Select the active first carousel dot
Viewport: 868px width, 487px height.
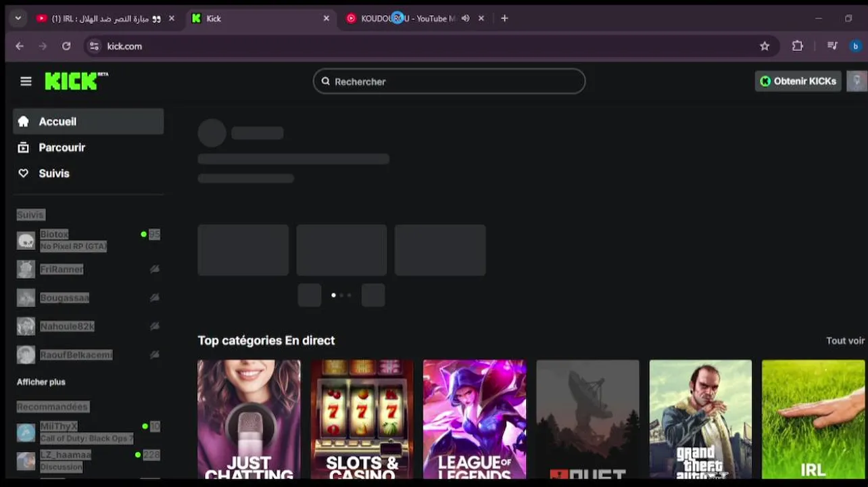pyautogui.click(x=333, y=295)
